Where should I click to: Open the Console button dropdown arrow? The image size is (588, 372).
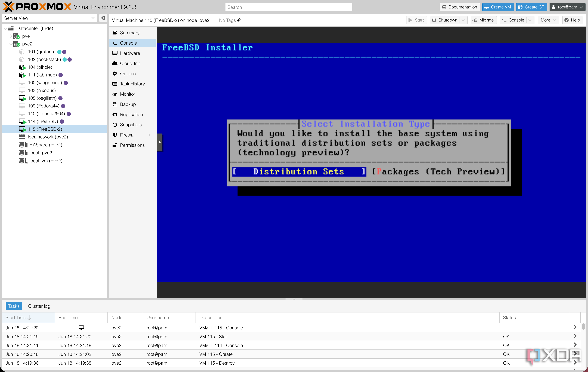click(530, 20)
